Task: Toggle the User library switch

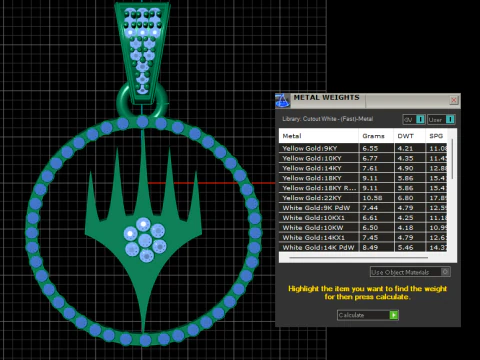Action: (441, 119)
